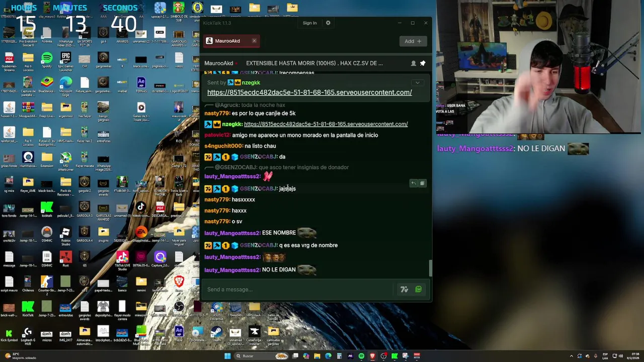Image resolution: width=644 pixels, height=362 pixels.
Task: Click nasty779 on 'hasxxxxx' message
Action: tap(217, 200)
